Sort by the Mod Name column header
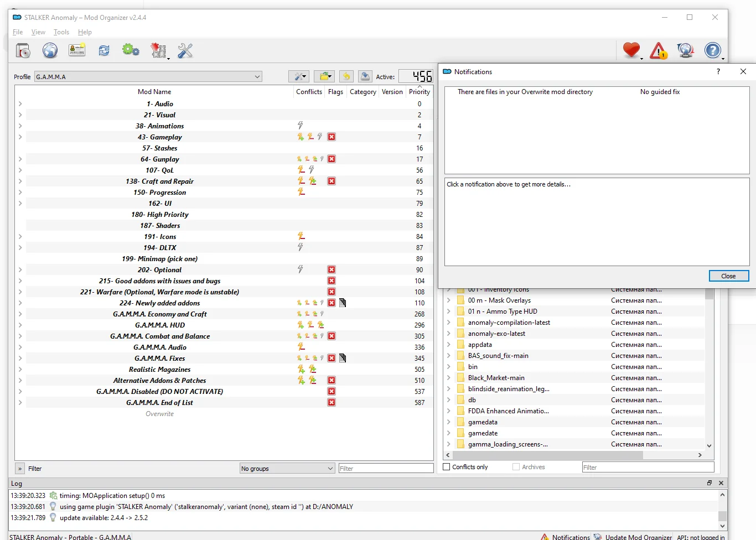 [154, 92]
